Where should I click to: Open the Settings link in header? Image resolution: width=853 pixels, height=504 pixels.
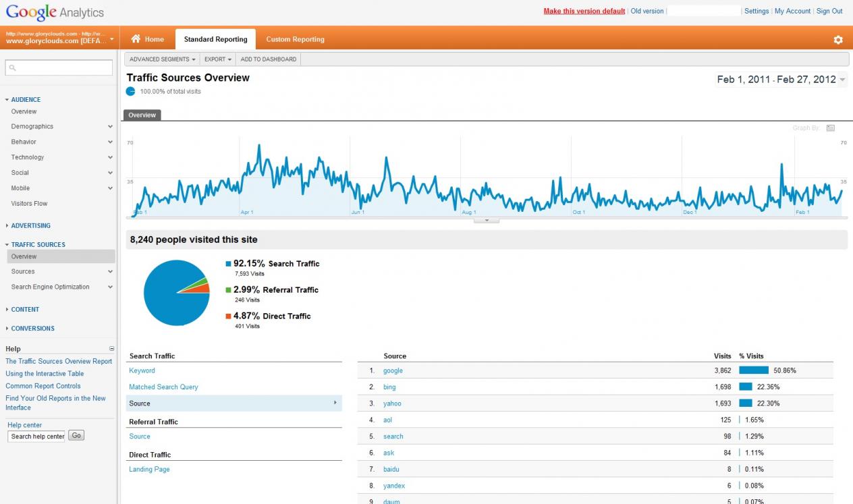(756, 11)
